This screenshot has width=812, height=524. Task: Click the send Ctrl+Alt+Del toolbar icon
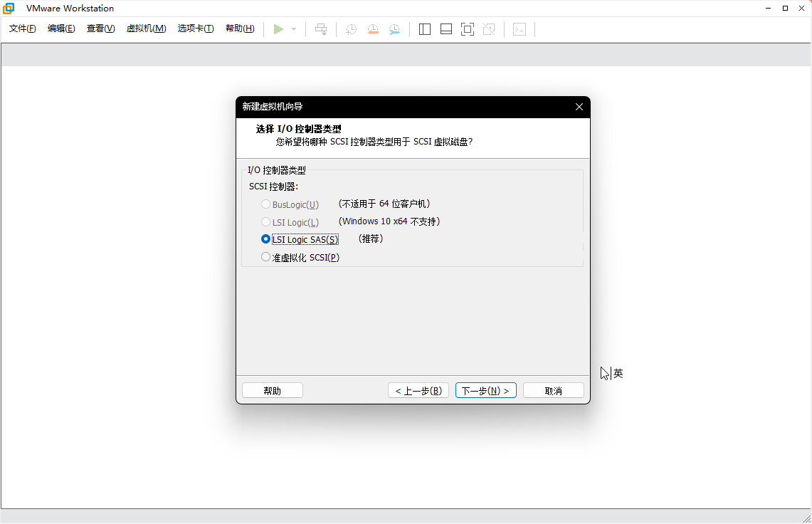coord(321,29)
